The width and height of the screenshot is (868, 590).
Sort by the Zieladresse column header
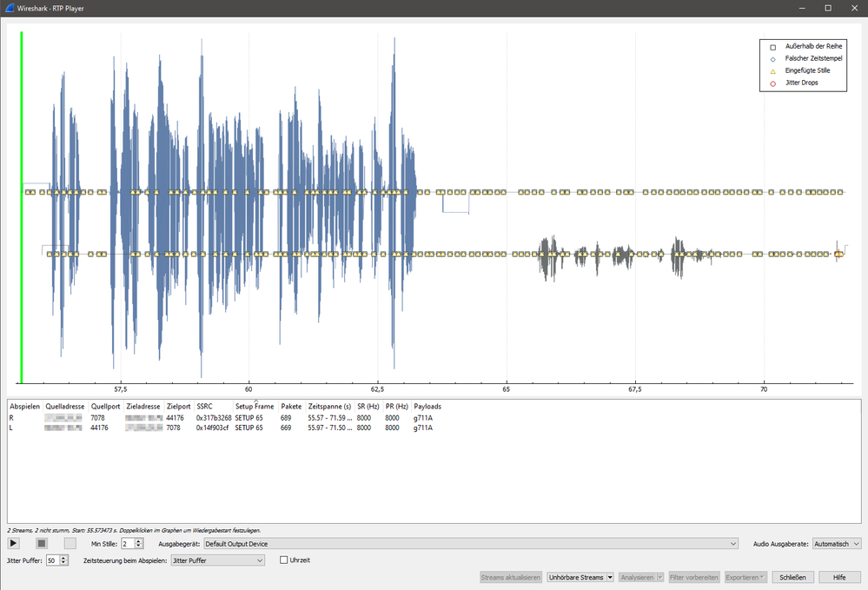pyautogui.click(x=142, y=407)
